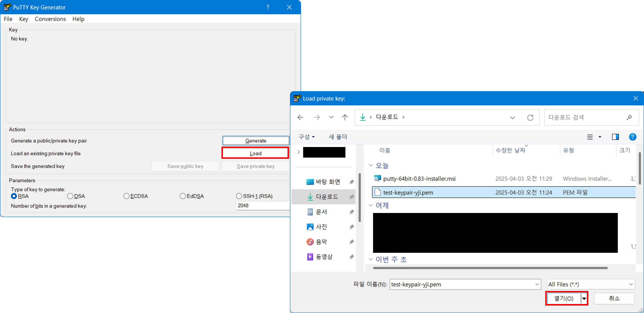Select the putty-64bit-0.83-installer.msi file
The height and width of the screenshot is (313, 644).
tap(419, 179)
